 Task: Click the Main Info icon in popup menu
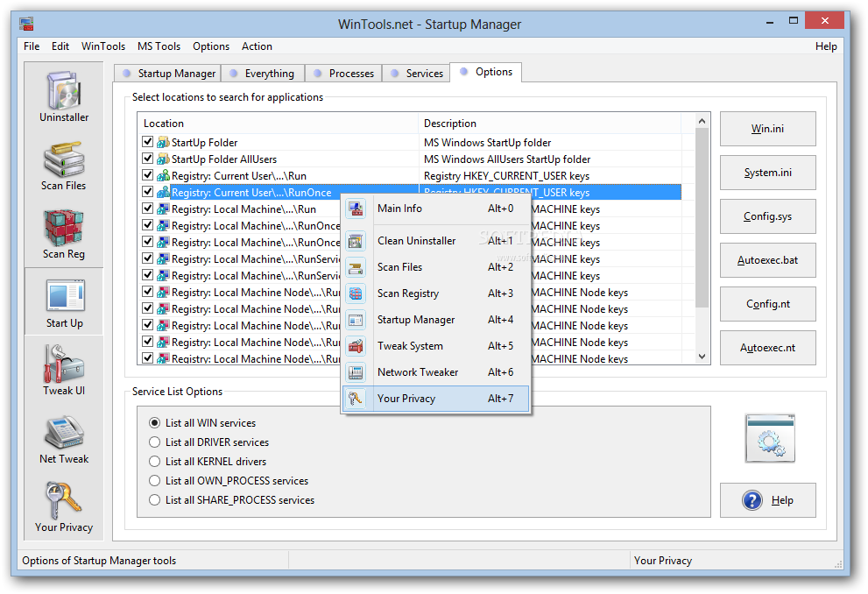click(x=356, y=209)
